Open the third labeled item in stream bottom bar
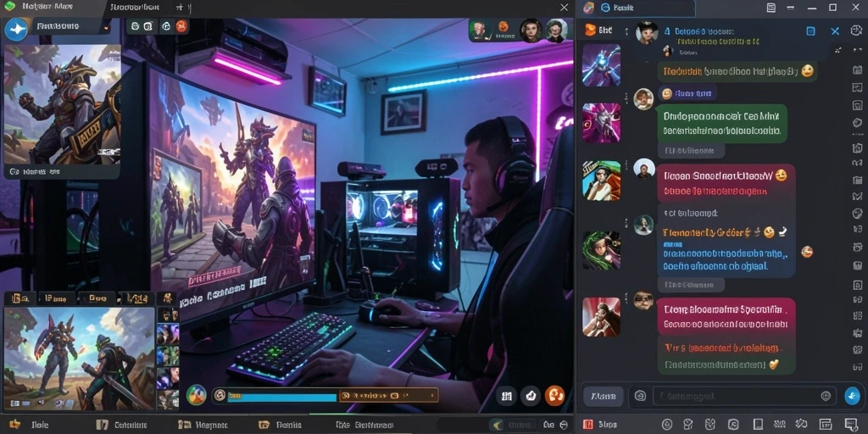Image resolution: width=868 pixels, height=434 pixels. click(x=203, y=425)
